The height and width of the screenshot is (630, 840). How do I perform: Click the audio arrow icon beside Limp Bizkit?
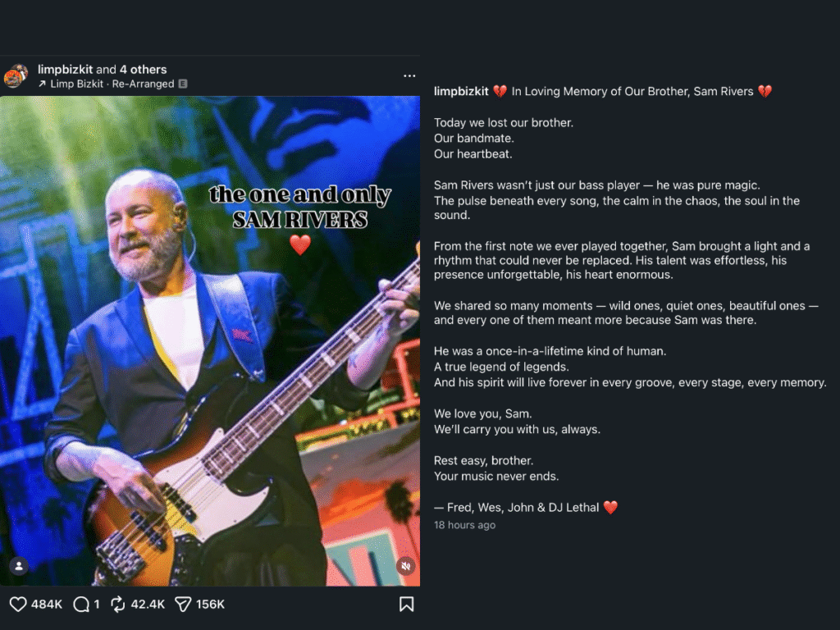(42, 84)
